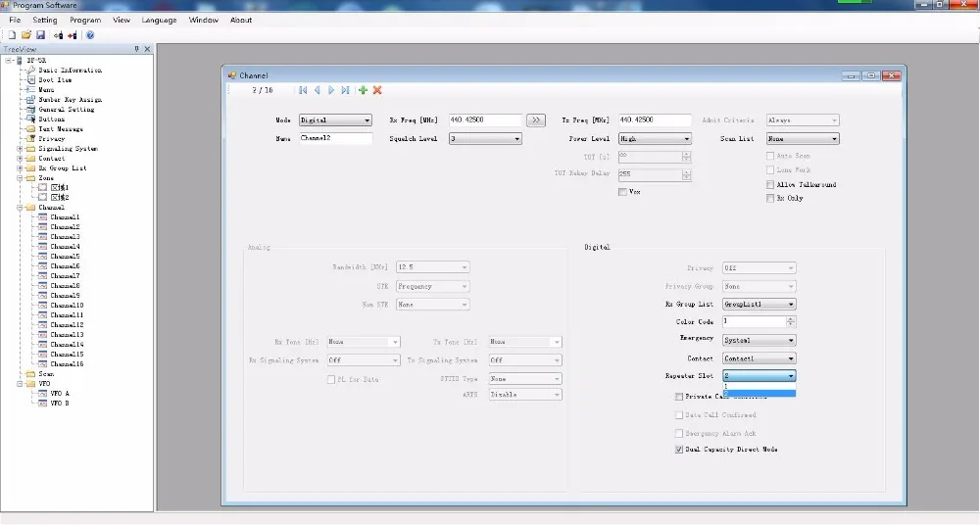Expand Signaling System tree node
This screenshot has height=525, width=980.
(x=20, y=149)
